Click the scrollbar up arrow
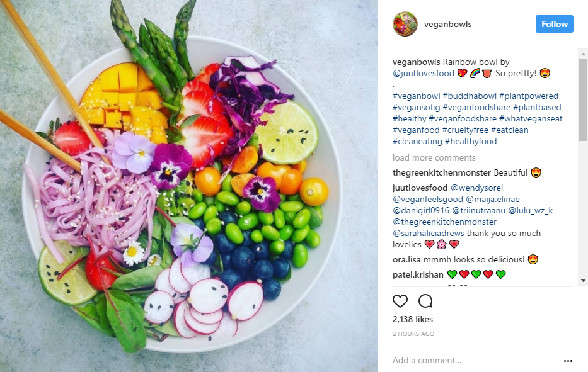The image size is (588, 372). (583, 54)
